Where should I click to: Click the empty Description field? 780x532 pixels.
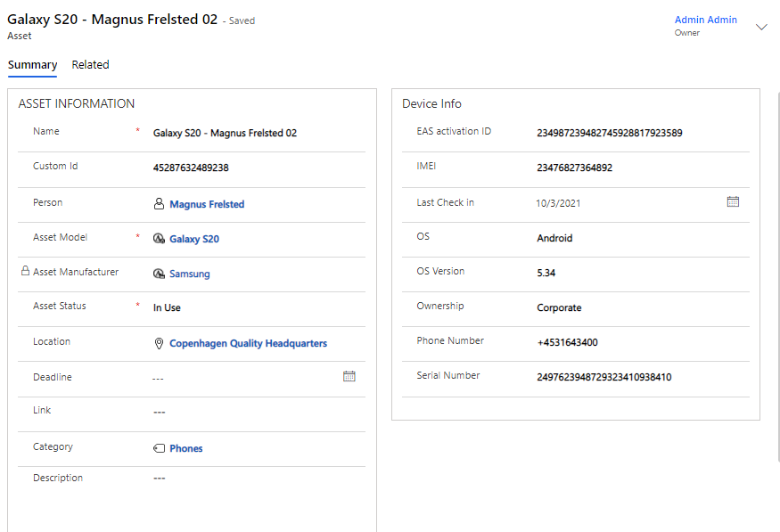[x=250, y=479]
